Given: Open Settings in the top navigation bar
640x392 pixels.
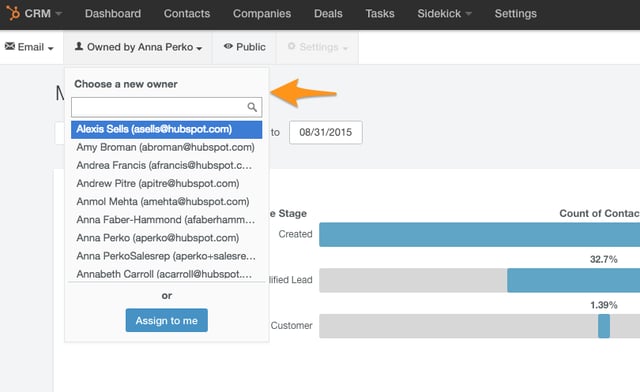Looking at the screenshot, I should tap(516, 13).
